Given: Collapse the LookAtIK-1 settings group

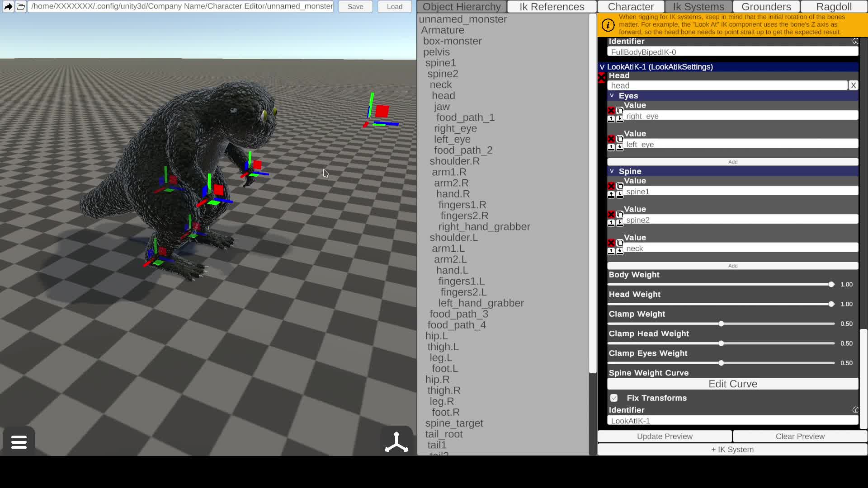Looking at the screenshot, I should pyautogui.click(x=602, y=67).
